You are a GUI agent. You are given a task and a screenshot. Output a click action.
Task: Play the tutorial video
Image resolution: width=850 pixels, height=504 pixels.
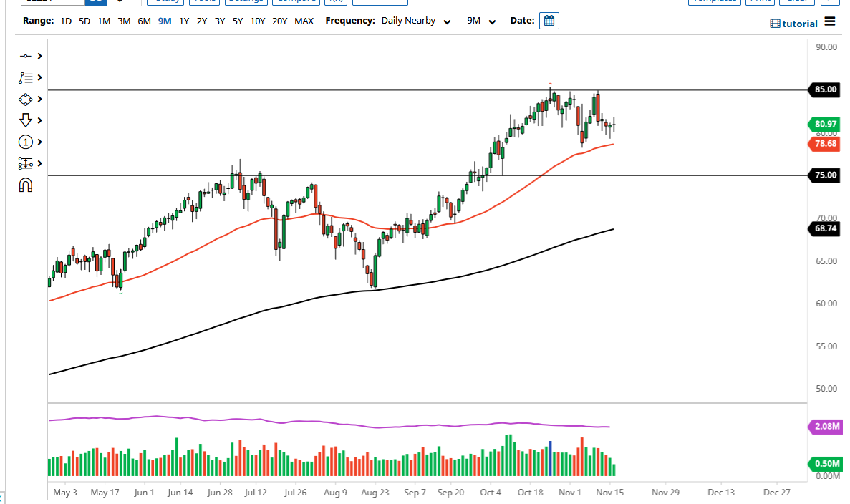(x=793, y=24)
